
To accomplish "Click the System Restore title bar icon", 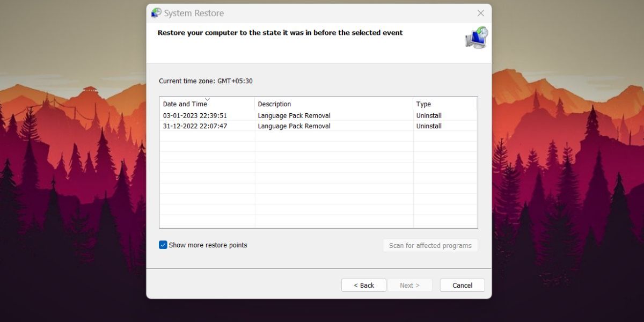I will [x=156, y=13].
